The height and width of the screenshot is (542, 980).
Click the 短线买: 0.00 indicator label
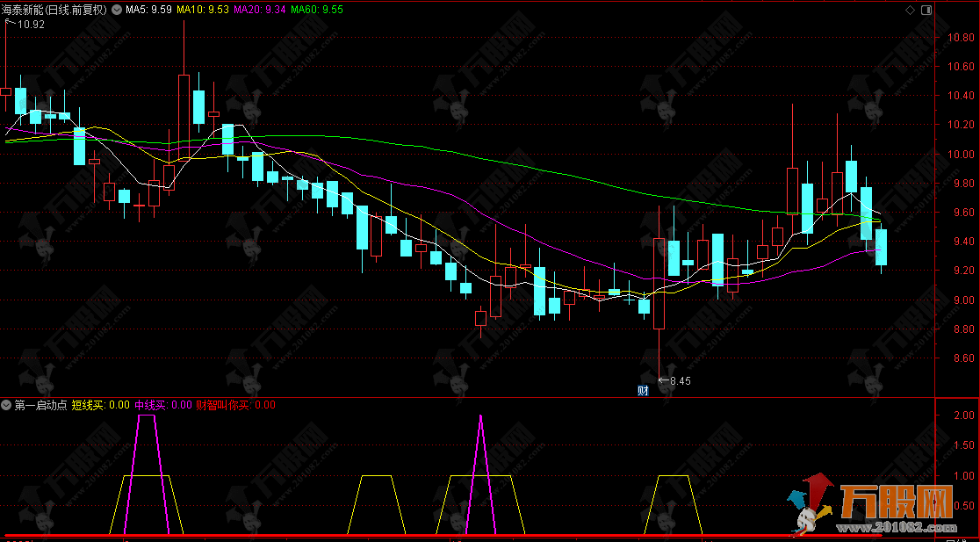click(100, 405)
